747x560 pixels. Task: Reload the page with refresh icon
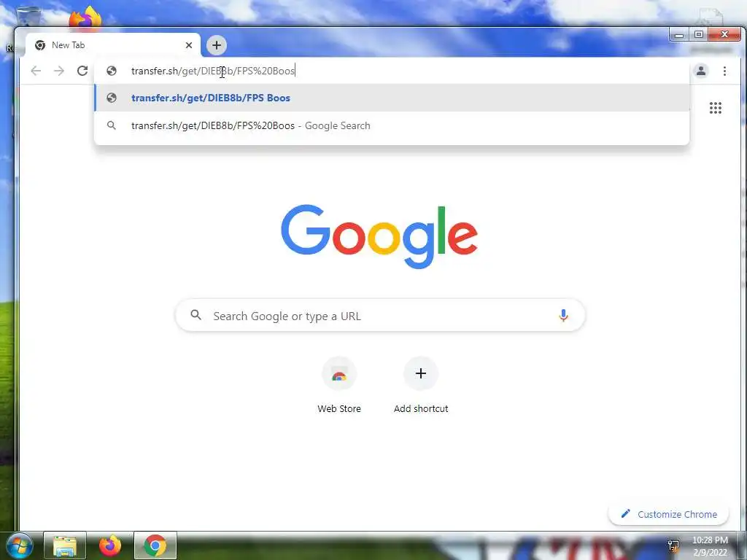pyautogui.click(x=82, y=71)
